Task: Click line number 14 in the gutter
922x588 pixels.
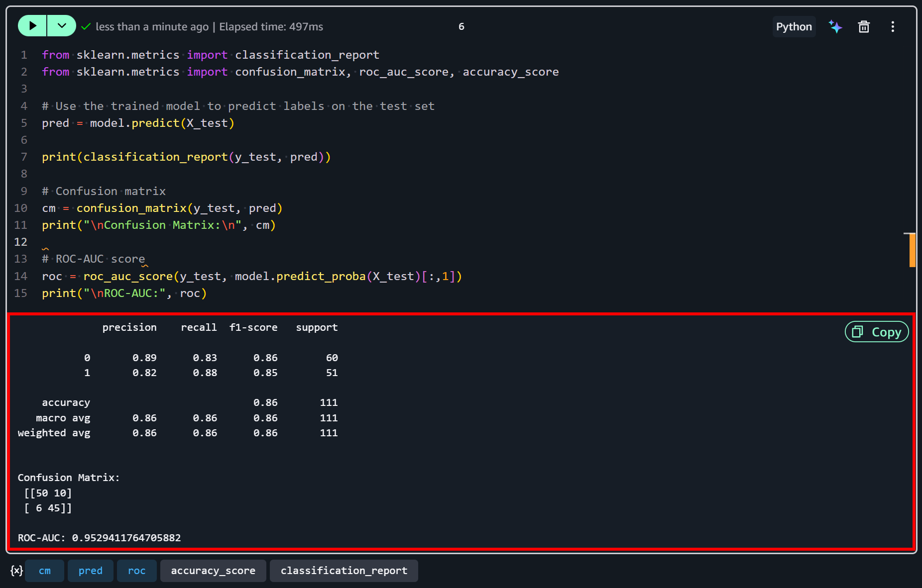Action: click(x=20, y=276)
